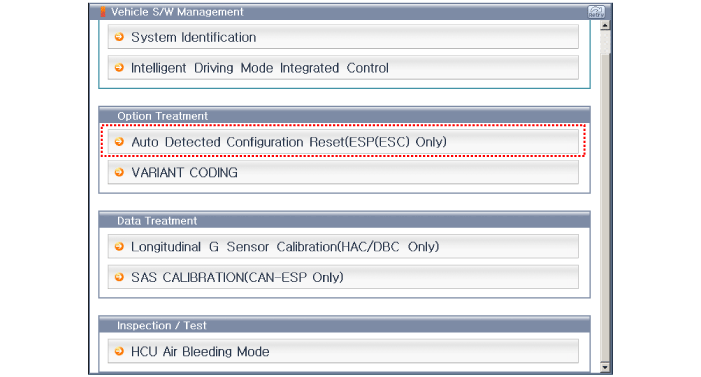Open System Identification
Viewport: 701px width, 377px height.
point(343,37)
